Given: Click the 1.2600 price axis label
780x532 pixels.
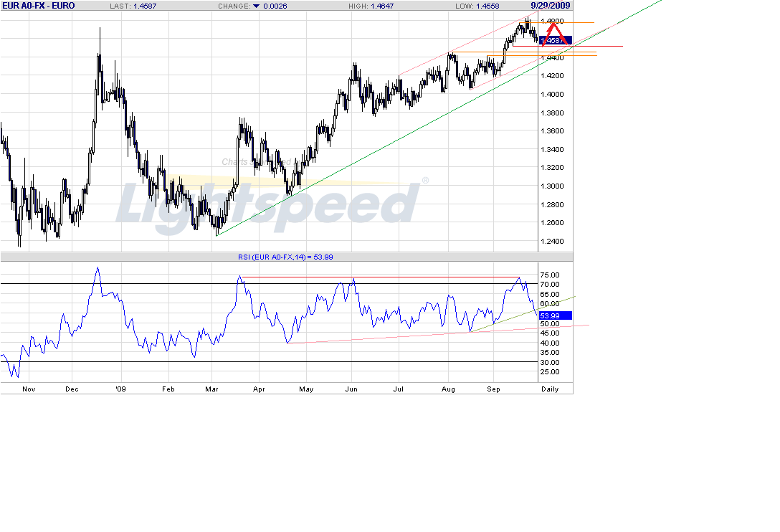Looking at the screenshot, I should pyautogui.click(x=552, y=222).
